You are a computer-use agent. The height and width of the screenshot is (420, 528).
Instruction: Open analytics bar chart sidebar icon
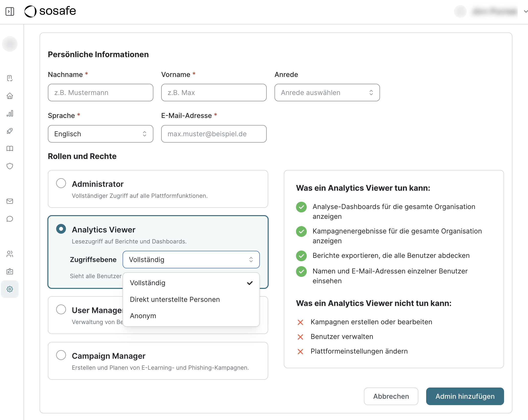10,113
